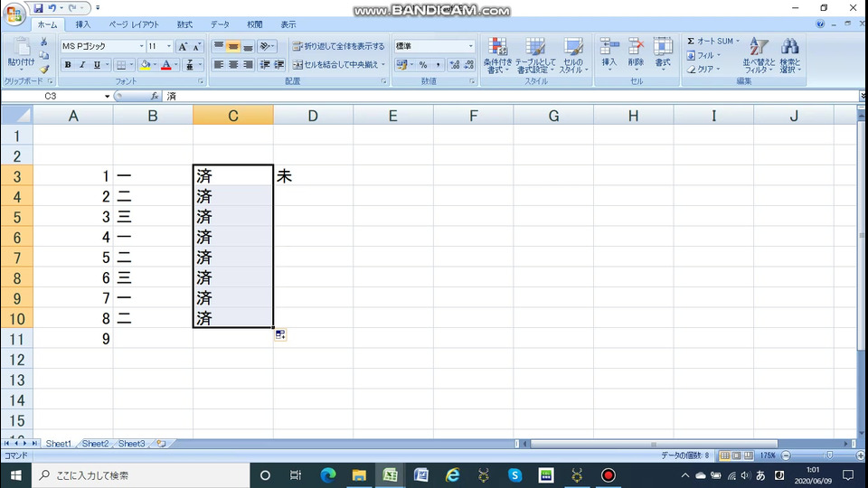The image size is (868, 488).
Task: Click the wrap text (折り返して全体を表示する) button
Action: click(x=338, y=46)
